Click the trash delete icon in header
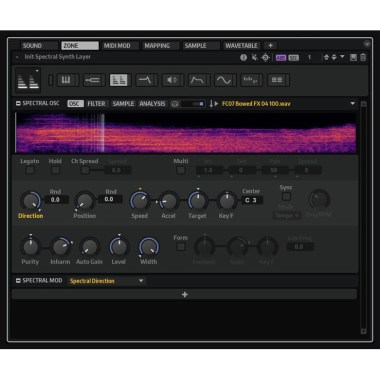The height and width of the screenshot is (380, 380). point(363,57)
